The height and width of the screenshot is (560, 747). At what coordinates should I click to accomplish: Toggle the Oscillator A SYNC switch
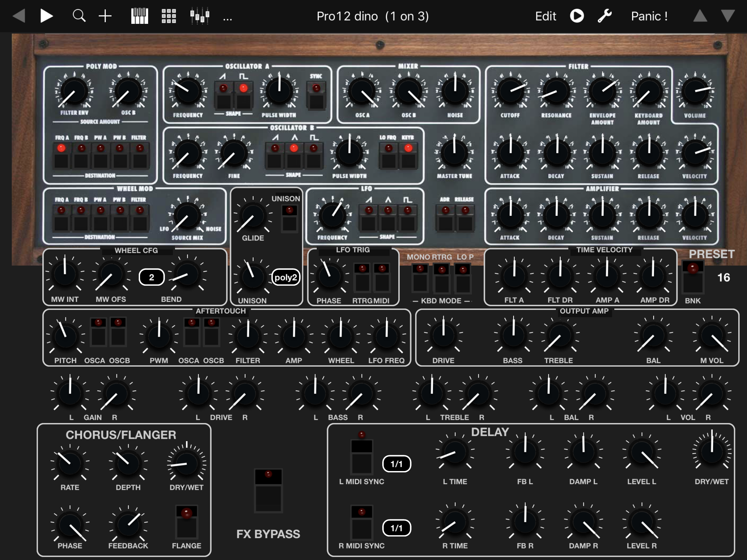[x=316, y=96]
